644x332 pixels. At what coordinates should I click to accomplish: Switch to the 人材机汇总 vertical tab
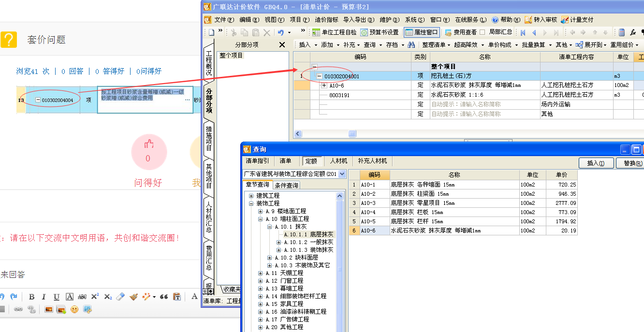[209, 217]
